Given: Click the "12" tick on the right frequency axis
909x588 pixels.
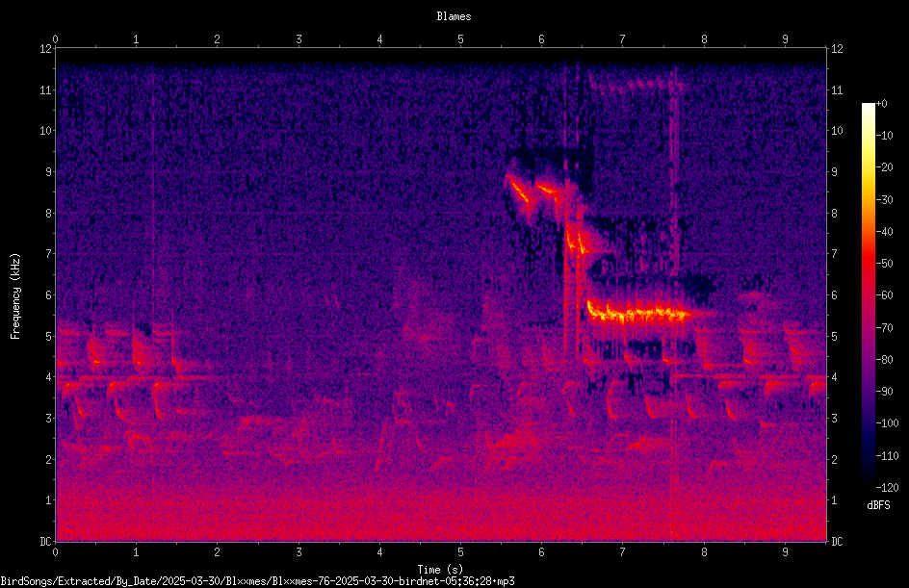Looking at the screenshot, I should click(837, 49).
